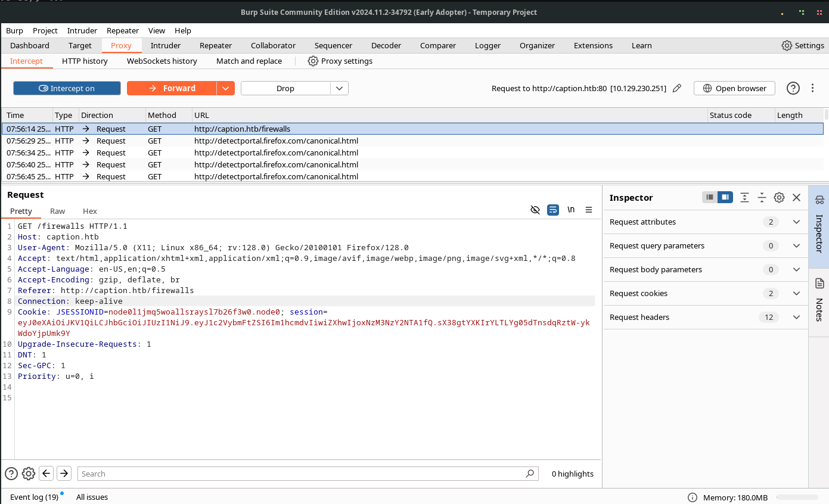The height and width of the screenshot is (504, 829).
Task: Switch to the Extensions tab
Action: click(593, 45)
